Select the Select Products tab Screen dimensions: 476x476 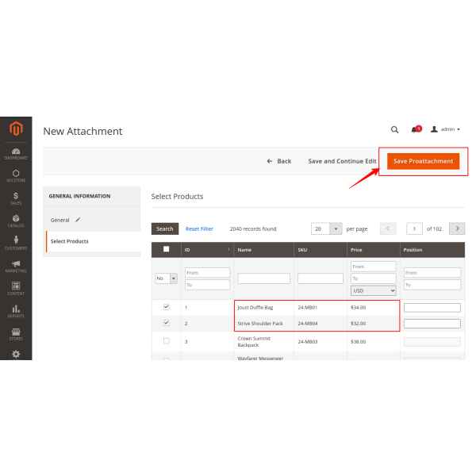point(69,241)
